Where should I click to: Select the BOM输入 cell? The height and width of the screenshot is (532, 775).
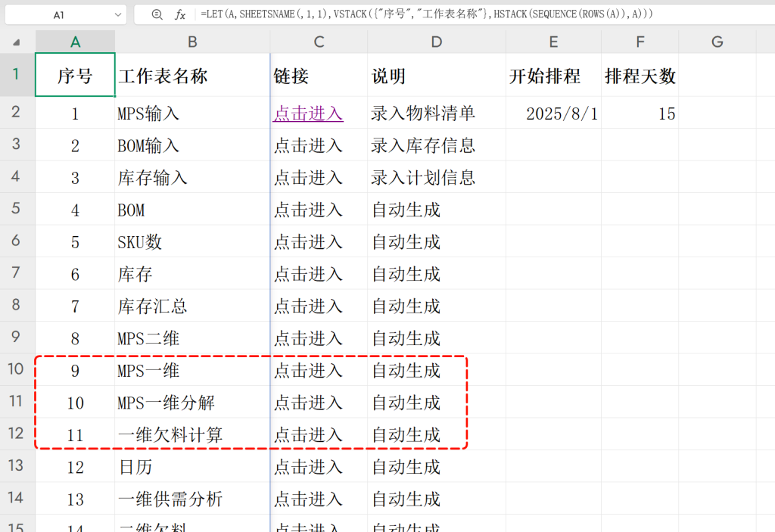click(x=192, y=145)
